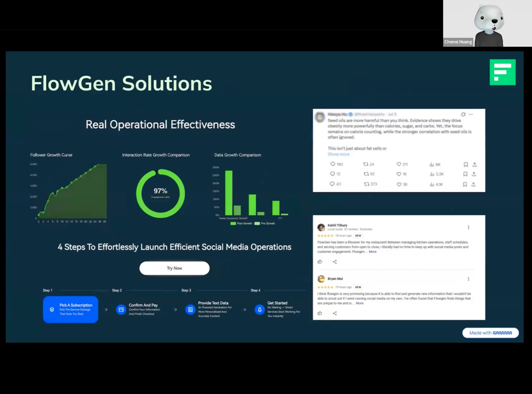Click the Kahlil Tilbury reviewer name
532x394 pixels.
coord(337,225)
